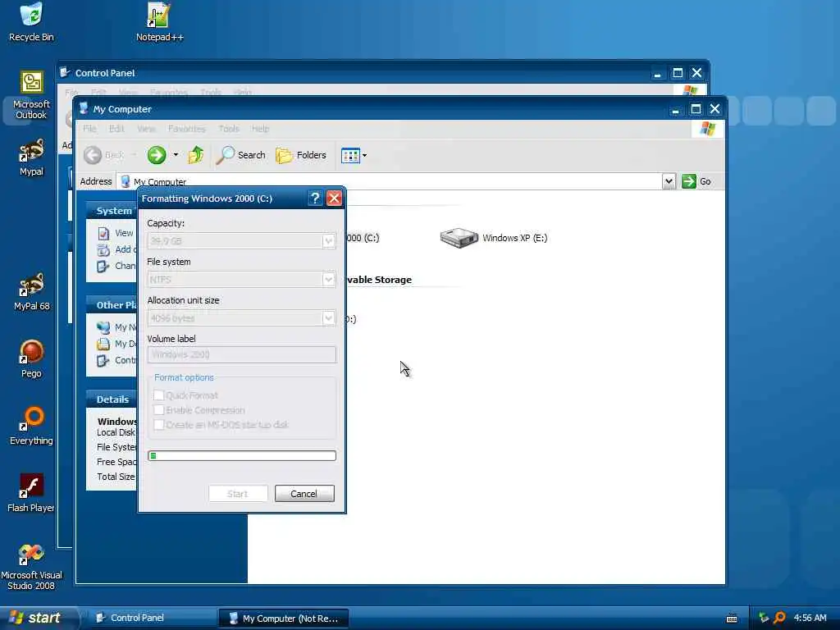This screenshot has height=630, width=840.
Task: Expand the Forward button history arrow
Action: (x=176, y=155)
